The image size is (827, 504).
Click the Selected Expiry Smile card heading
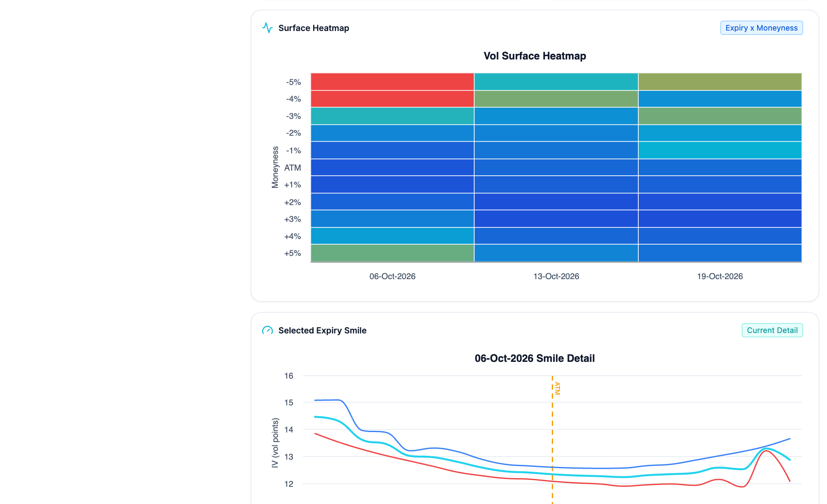pyautogui.click(x=322, y=330)
